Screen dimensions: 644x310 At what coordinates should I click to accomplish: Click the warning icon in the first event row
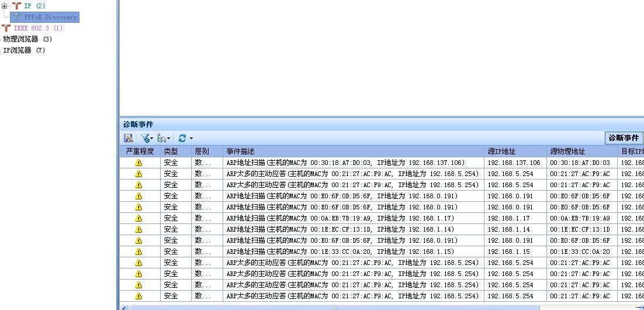click(139, 163)
